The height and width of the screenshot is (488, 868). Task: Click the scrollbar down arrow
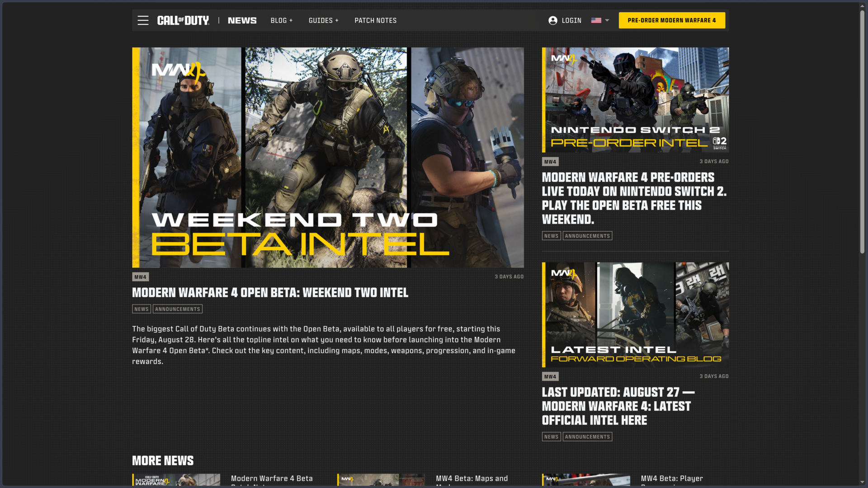tap(862, 482)
